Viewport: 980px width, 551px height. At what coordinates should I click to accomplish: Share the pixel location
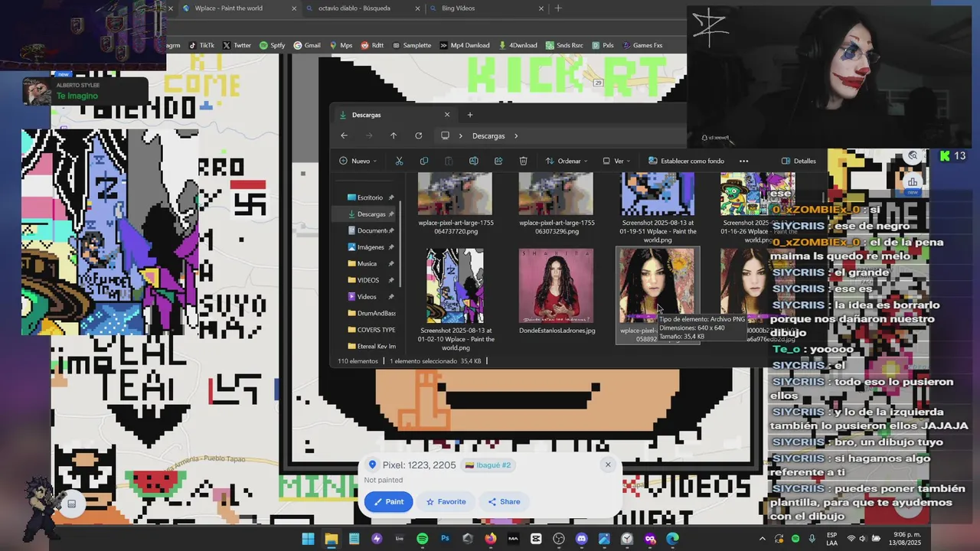[x=504, y=502]
